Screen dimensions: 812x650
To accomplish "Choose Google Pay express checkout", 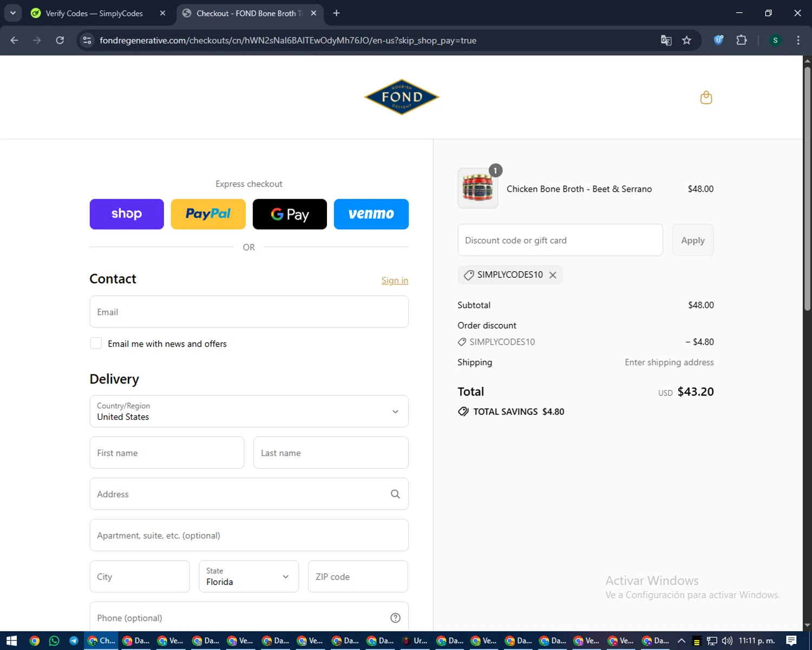I will (x=290, y=214).
